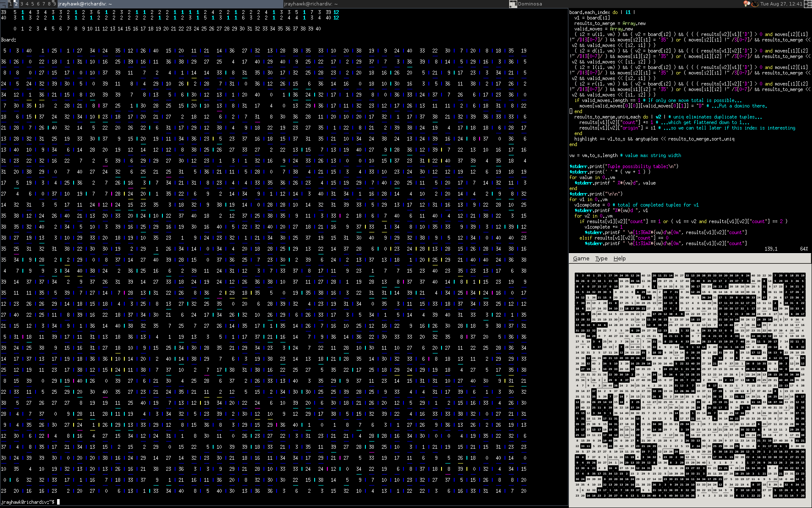Open the Type menu in Dominosa
Viewport: 812px width, 508px height.
click(601, 259)
